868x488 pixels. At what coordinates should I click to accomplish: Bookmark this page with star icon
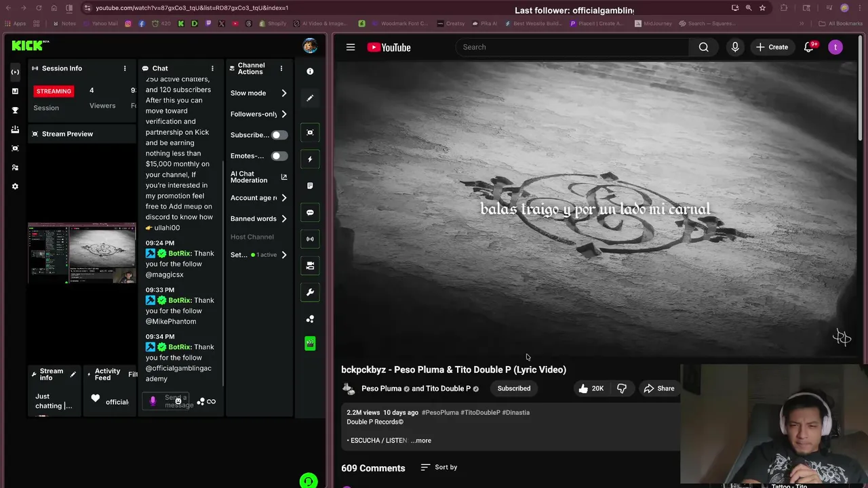pyautogui.click(x=763, y=8)
